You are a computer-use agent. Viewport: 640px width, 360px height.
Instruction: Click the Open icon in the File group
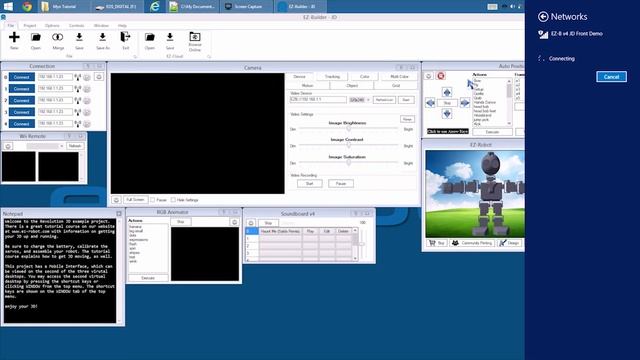click(x=36, y=37)
